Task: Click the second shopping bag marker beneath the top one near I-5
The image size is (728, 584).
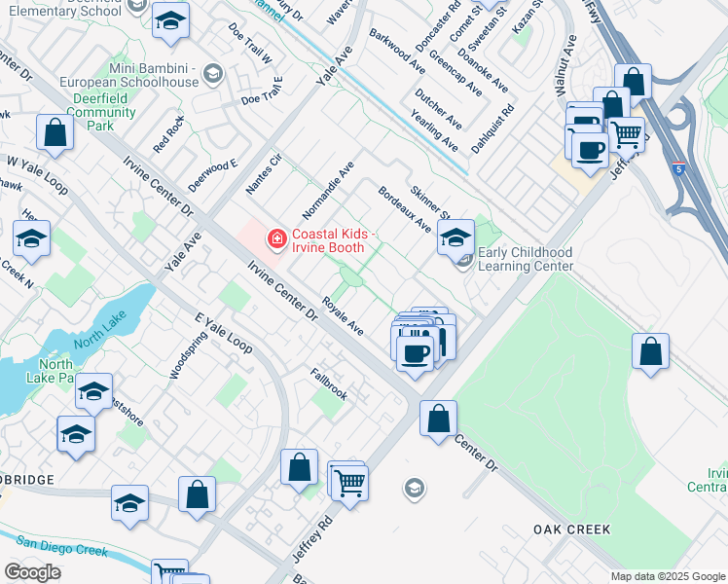Action: coord(612,102)
